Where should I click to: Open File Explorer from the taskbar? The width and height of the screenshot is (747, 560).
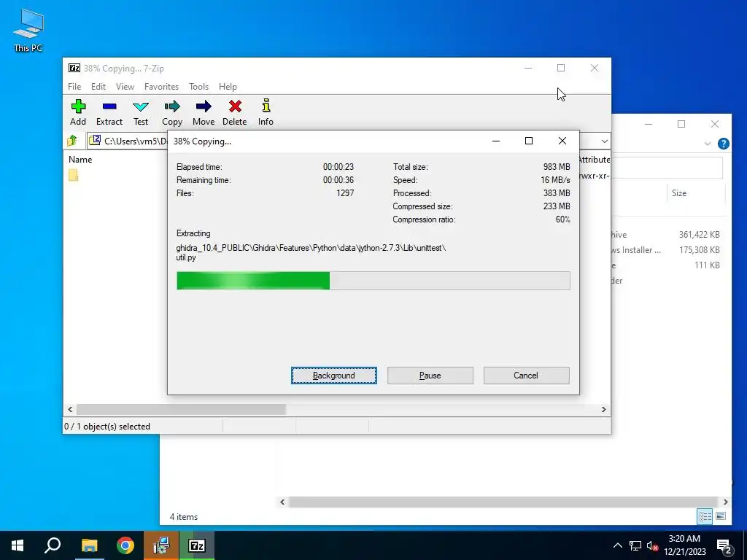coord(89,545)
